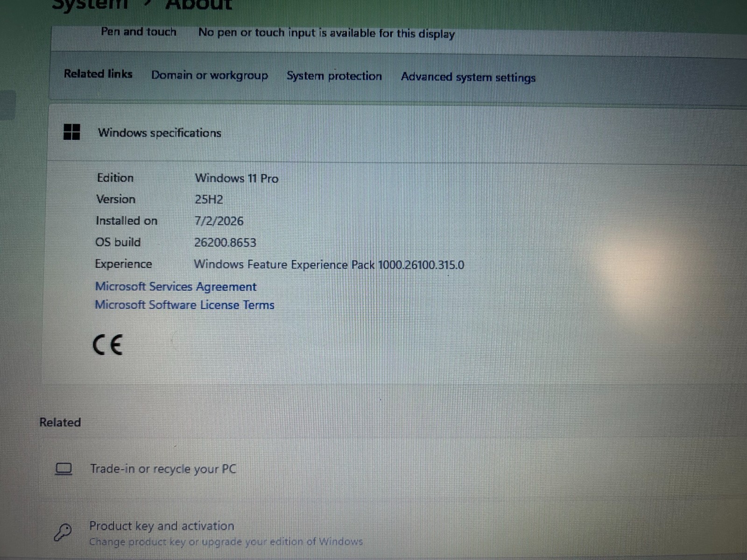Open Microsoft Software License Terms link
Image resolution: width=747 pixels, height=560 pixels.
[184, 305]
